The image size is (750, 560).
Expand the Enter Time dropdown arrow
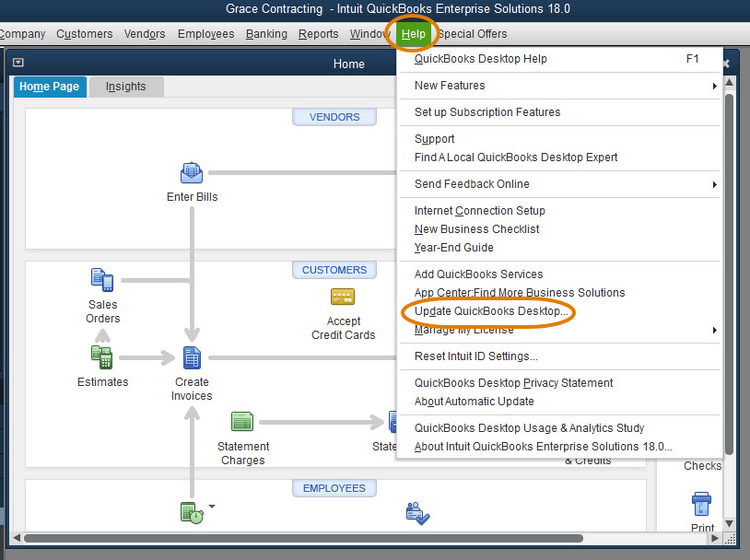tap(212, 506)
